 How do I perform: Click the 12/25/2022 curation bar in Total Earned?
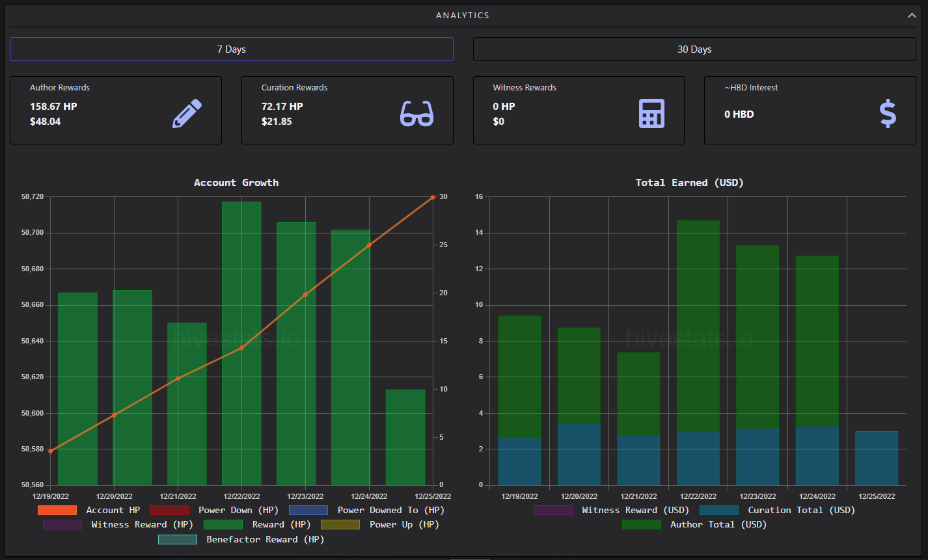coord(877,458)
